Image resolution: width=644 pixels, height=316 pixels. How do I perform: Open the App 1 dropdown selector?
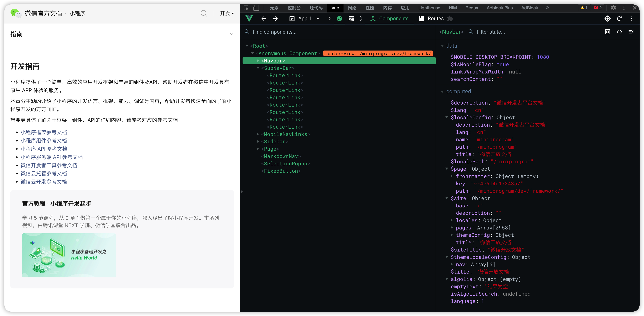point(305,19)
